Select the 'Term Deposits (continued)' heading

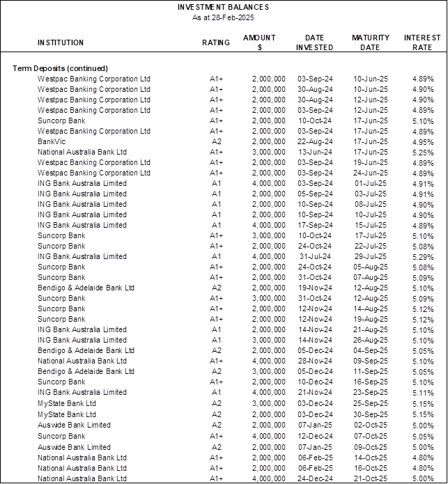(60, 68)
